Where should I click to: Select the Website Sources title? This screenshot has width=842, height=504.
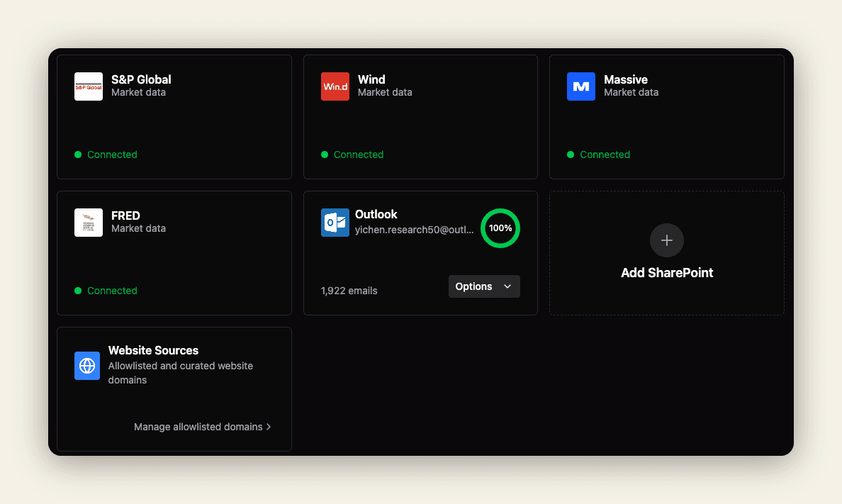(x=153, y=350)
